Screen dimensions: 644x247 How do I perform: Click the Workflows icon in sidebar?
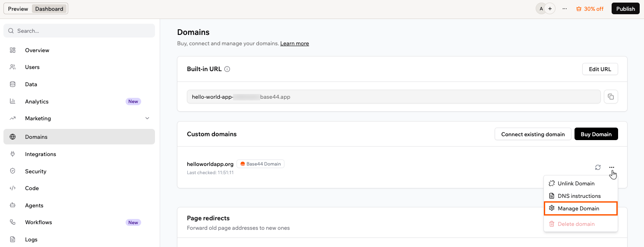coord(13,222)
